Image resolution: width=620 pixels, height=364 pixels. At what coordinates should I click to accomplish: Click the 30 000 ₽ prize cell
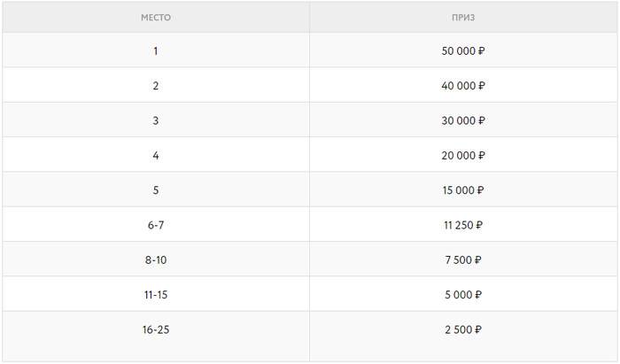point(463,120)
